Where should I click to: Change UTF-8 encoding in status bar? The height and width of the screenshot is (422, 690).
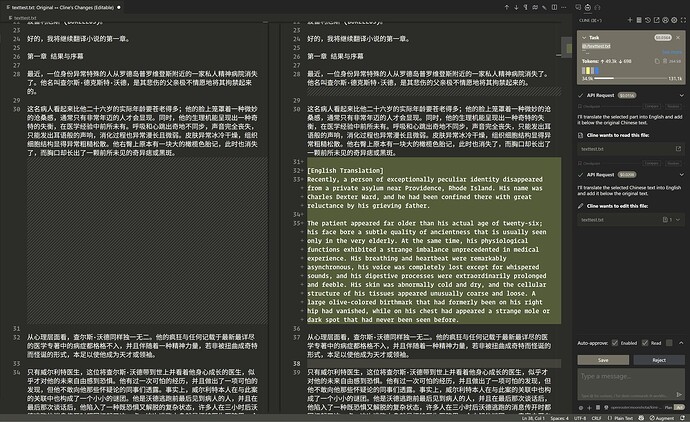(x=580, y=418)
